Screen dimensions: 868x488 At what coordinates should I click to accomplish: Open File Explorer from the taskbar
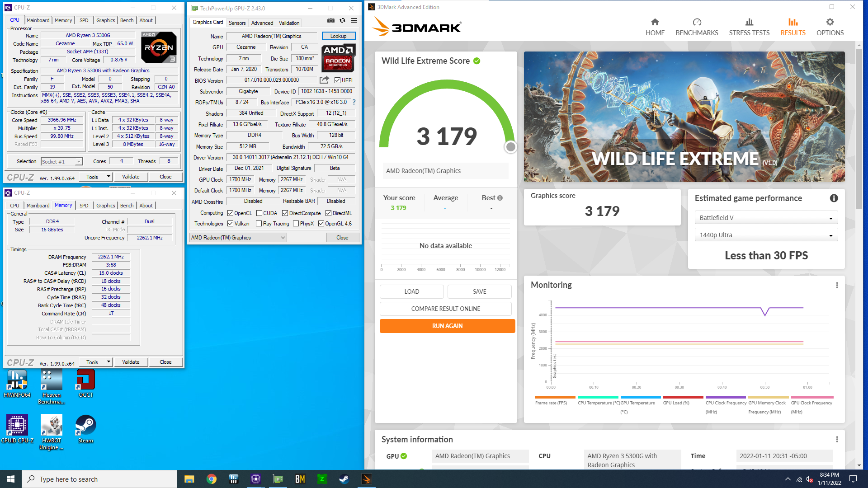click(x=189, y=479)
